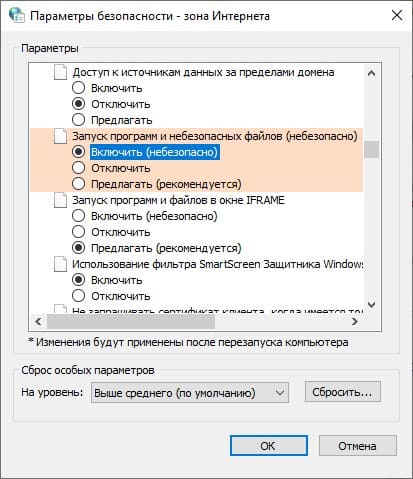This screenshot has height=479, width=413.
Task: Open the 'На уровень' dropdown list
Action: coord(190,393)
